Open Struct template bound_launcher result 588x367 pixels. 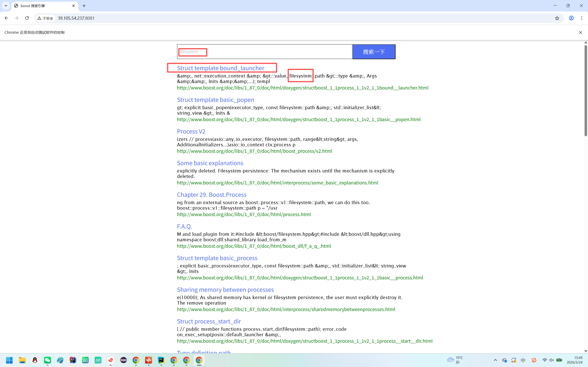pos(220,68)
